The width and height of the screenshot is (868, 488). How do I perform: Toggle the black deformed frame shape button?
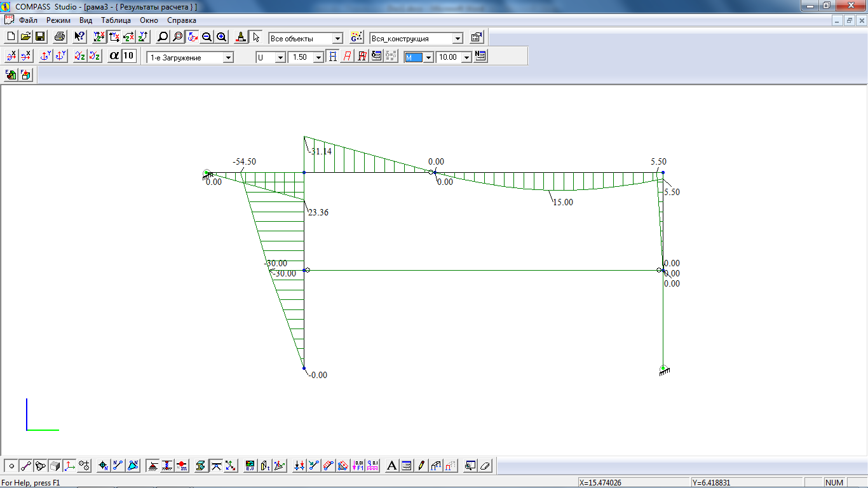click(x=332, y=56)
